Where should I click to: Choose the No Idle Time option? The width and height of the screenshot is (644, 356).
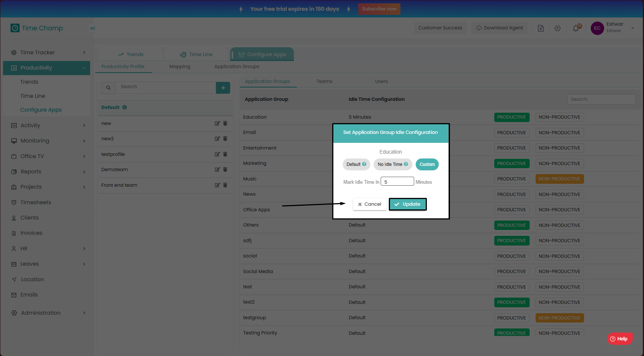coord(393,164)
